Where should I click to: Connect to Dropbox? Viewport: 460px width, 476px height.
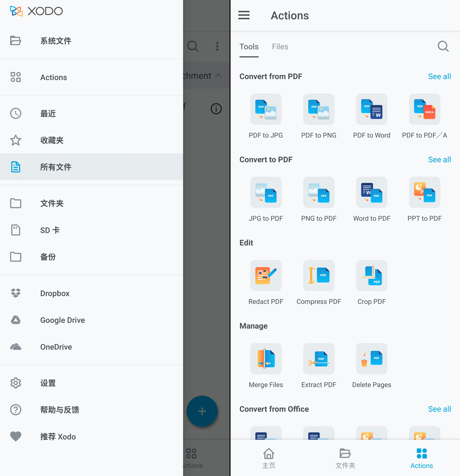(92, 293)
